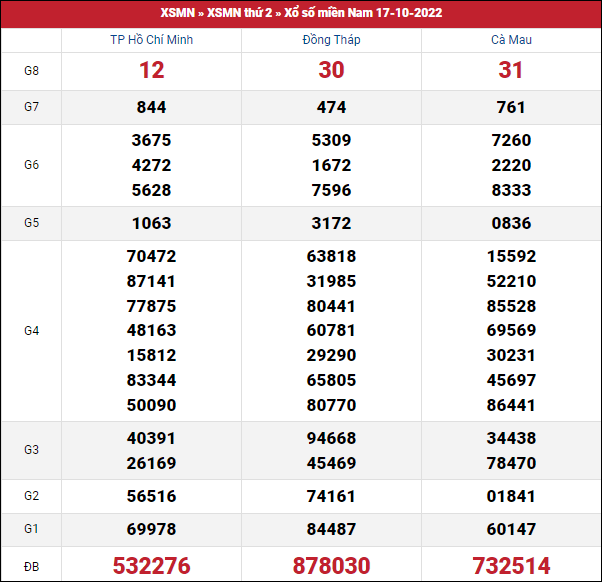Select special prize number 532276

pyautogui.click(x=151, y=564)
